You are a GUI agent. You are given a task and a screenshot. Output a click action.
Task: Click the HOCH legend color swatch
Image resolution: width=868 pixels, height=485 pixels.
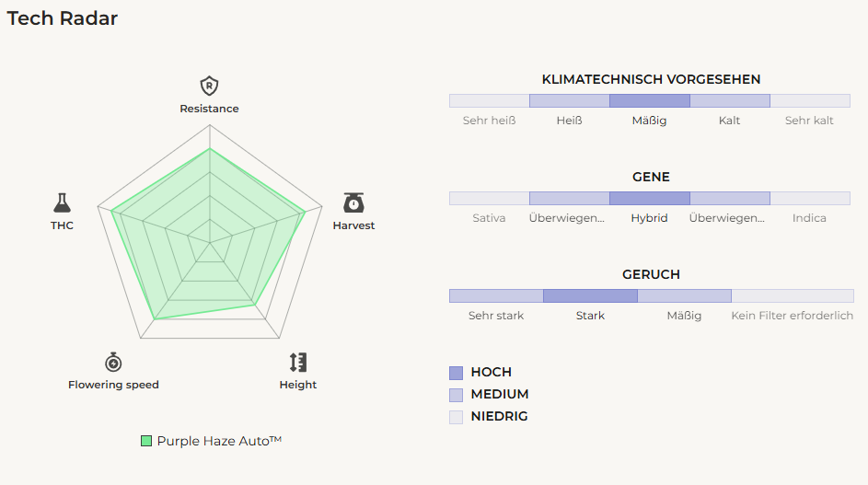pos(457,373)
